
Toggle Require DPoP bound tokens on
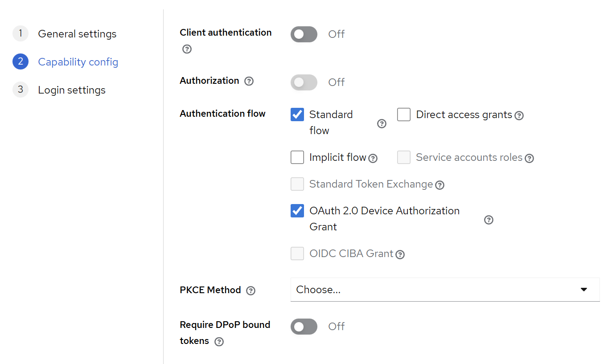click(x=304, y=326)
